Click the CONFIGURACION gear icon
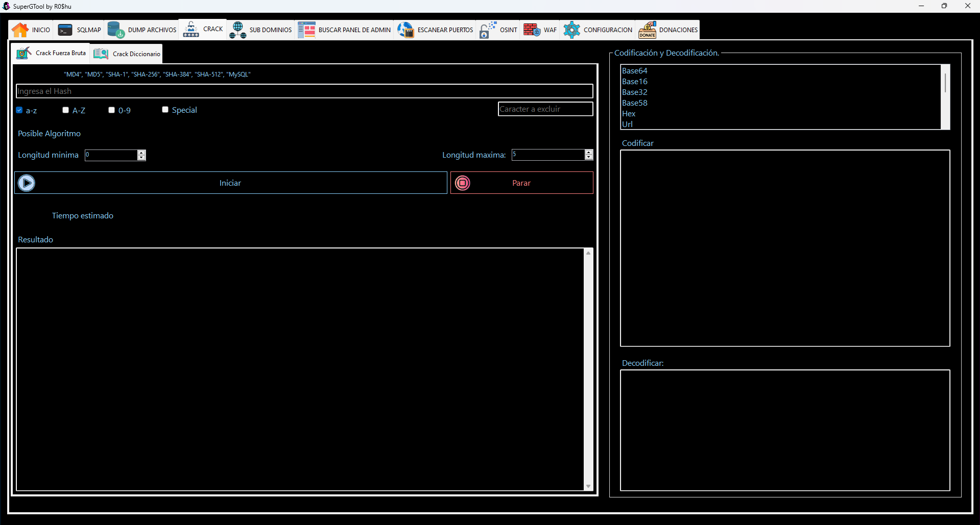 pos(571,30)
